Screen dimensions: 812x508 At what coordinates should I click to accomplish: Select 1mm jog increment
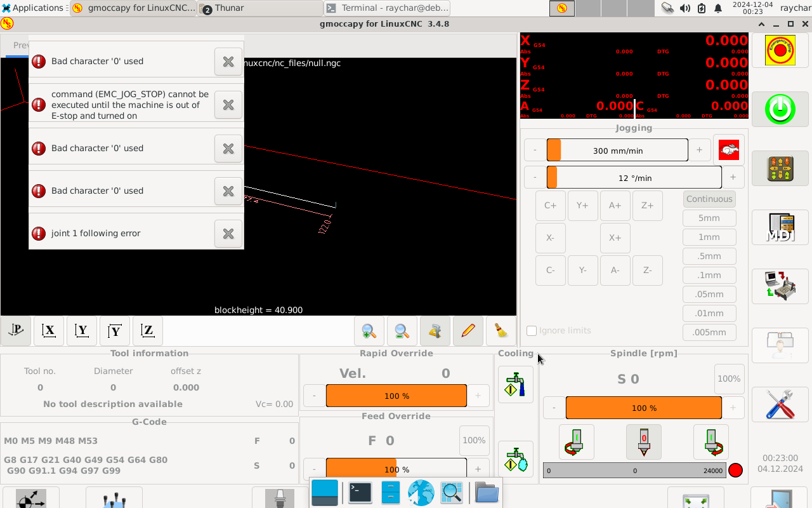point(709,237)
